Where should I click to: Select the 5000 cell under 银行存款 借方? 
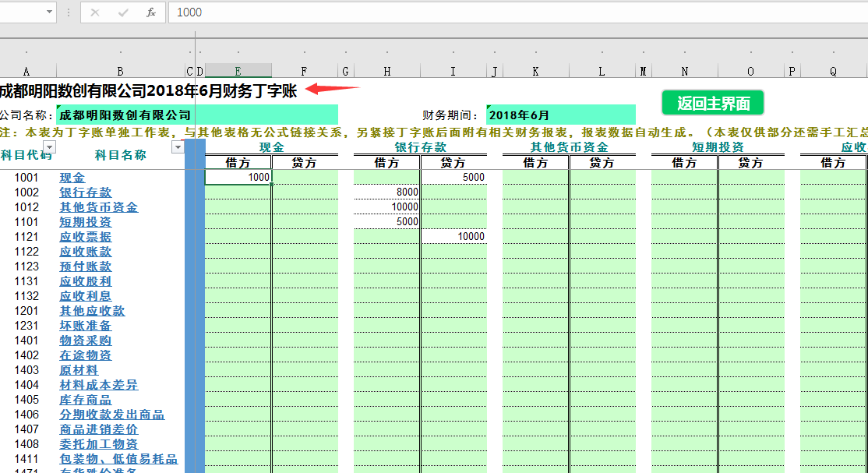tap(387, 221)
